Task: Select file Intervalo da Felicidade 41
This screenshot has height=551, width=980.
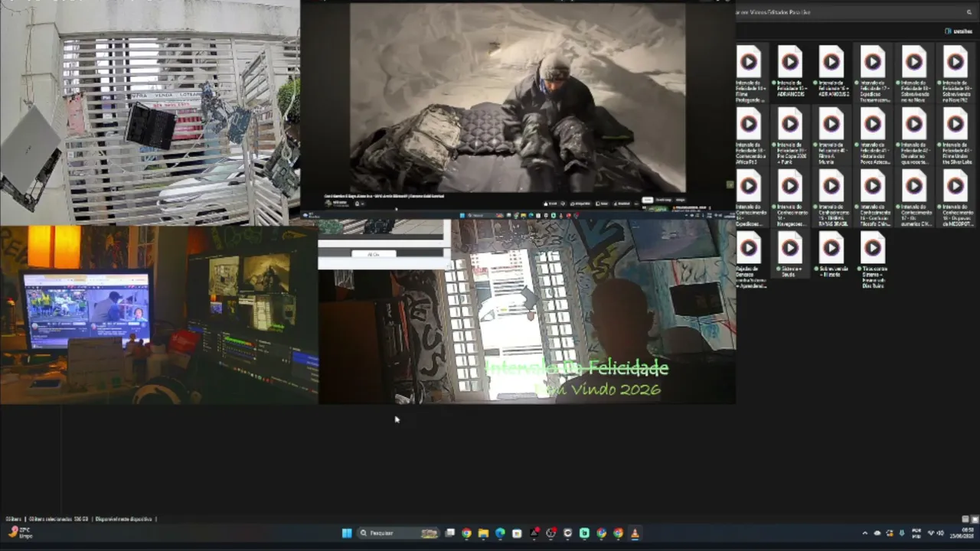Action: coord(873,135)
